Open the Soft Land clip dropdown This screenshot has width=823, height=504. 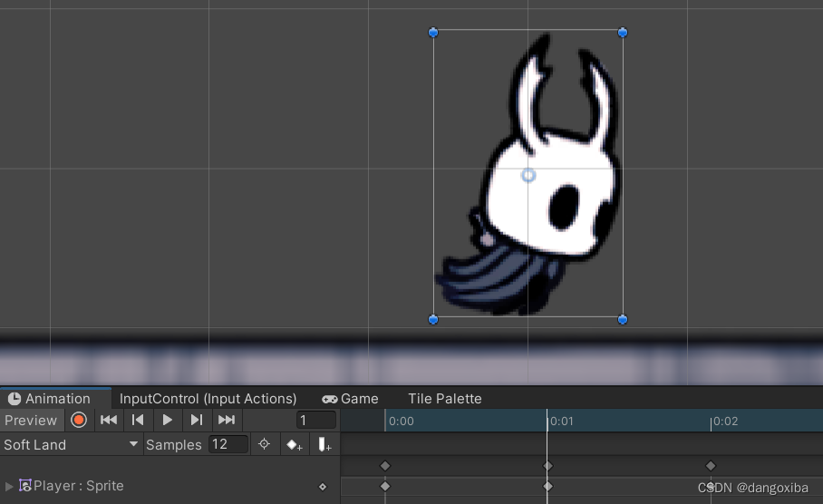click(71, 445)
